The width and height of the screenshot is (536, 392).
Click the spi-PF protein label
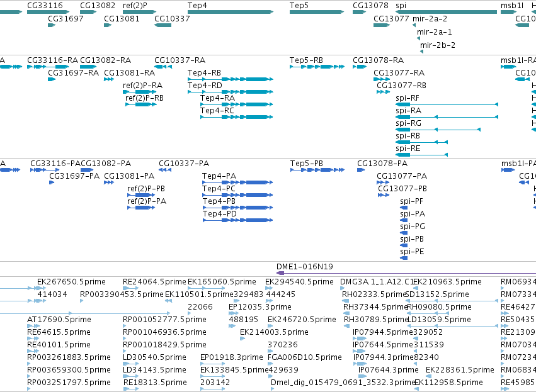point(411,201)
